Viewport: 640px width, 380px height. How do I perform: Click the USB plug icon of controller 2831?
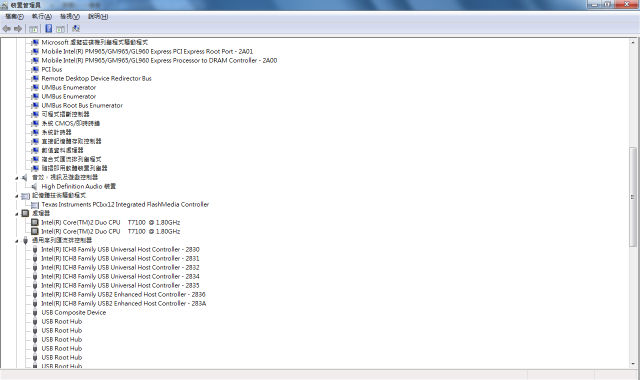[x=35, y=258]
